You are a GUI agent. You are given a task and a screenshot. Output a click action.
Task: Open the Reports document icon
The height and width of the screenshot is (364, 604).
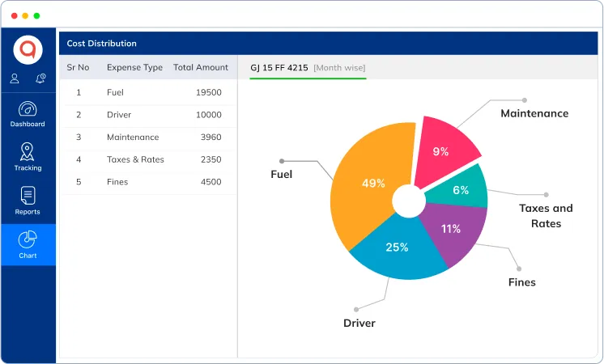(28, 196)
